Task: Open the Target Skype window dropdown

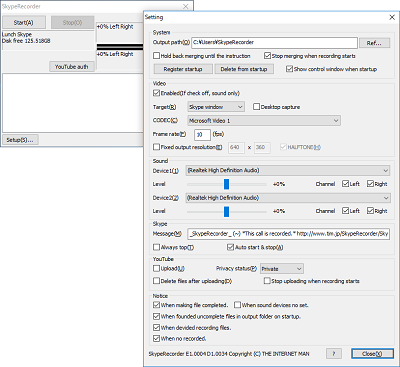Action: 216,107
